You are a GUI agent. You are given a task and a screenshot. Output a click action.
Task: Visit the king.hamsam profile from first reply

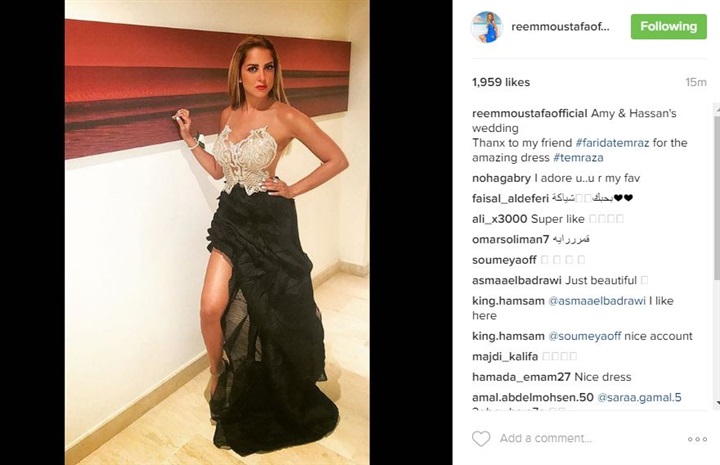click(x=508, y=301)
